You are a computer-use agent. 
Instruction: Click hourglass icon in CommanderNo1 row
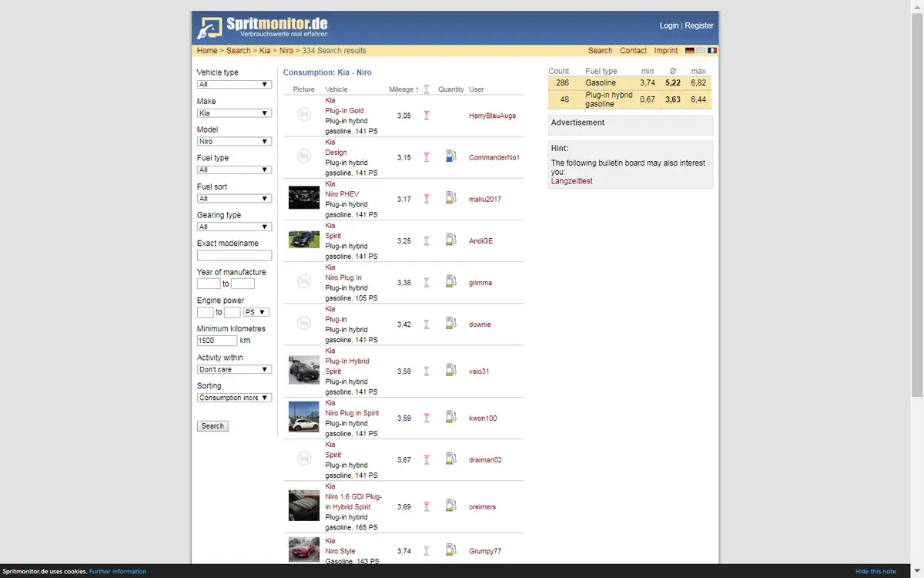coord(426,157)
